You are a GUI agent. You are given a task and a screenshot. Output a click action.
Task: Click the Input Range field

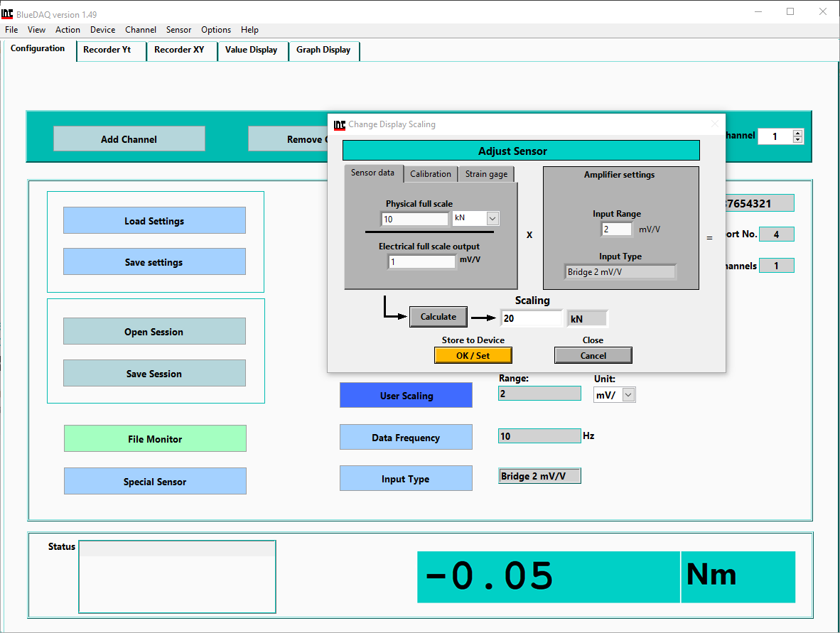(616, 229)
